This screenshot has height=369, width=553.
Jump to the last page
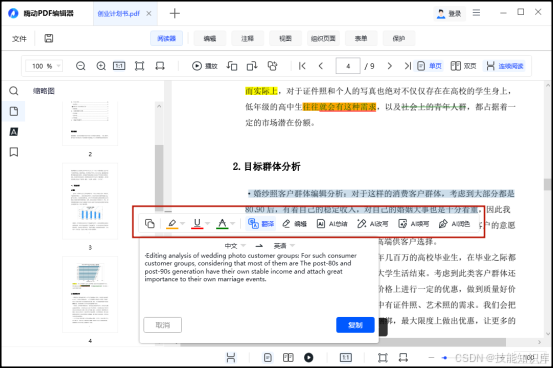click(x=408, y=66)
